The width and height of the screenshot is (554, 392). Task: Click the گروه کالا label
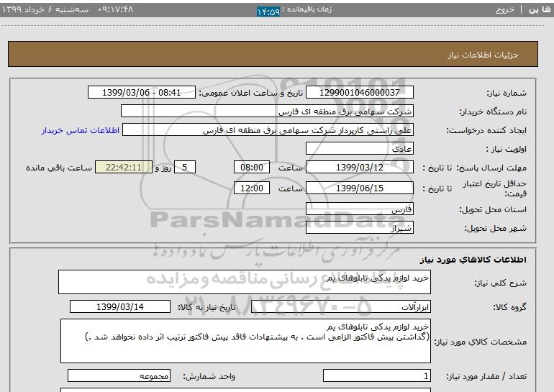click(509, 307)
